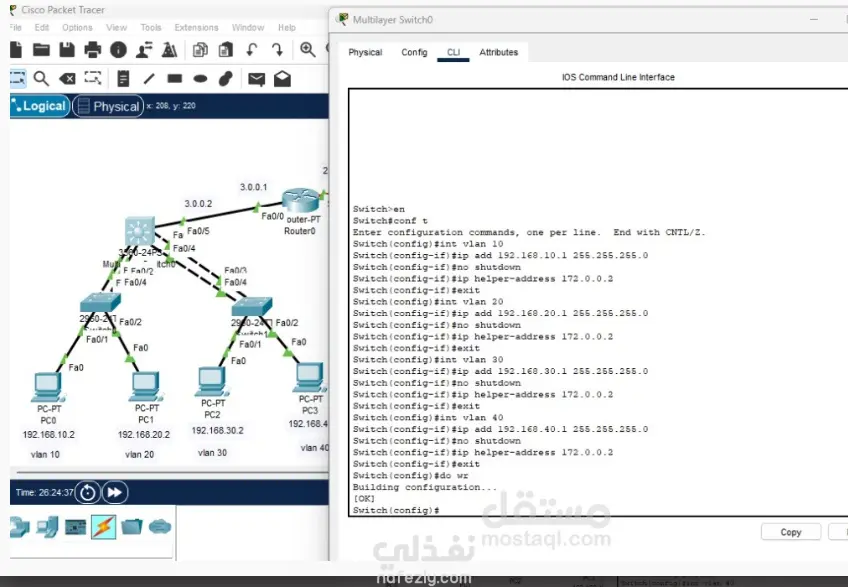Open the Extensions menu
Screen dimensions: 848x587
click(x=196, y=28)
